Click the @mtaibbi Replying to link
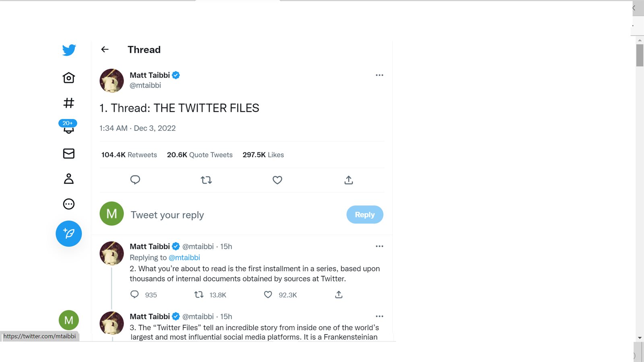 pyautogui.click(x=184, y=257)
